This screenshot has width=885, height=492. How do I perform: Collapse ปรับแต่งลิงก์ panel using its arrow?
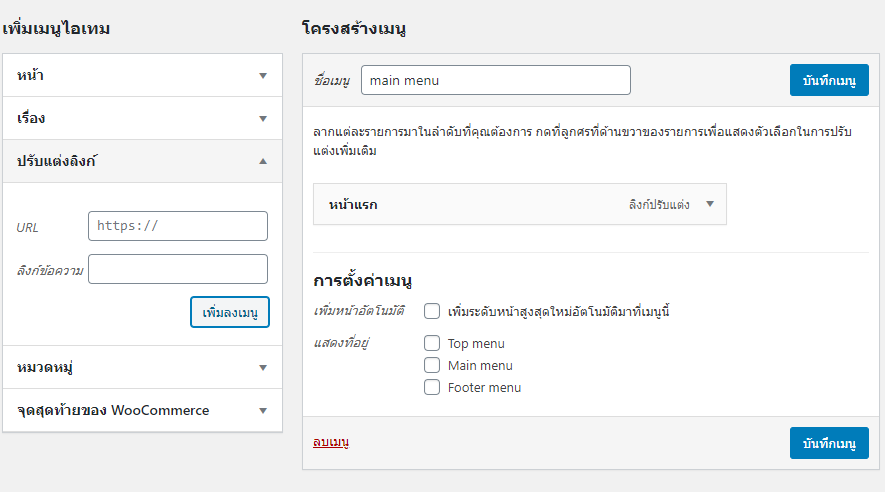click(262, 161)
